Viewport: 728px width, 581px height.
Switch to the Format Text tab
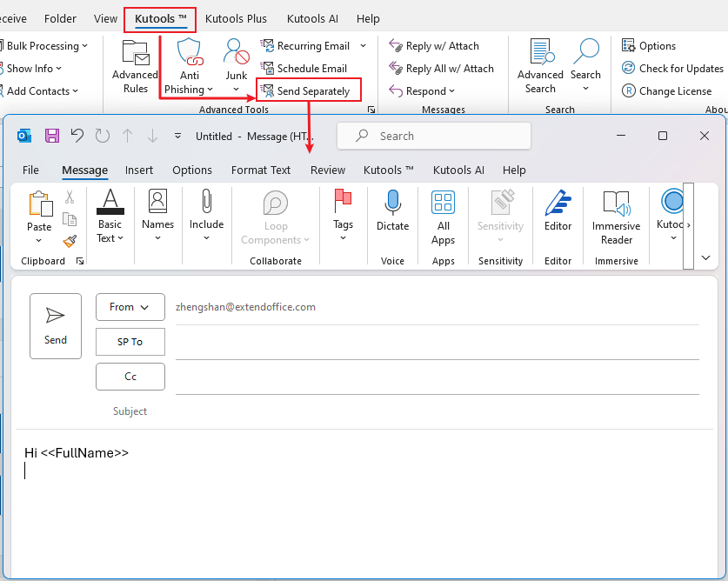tap(260, 170)
